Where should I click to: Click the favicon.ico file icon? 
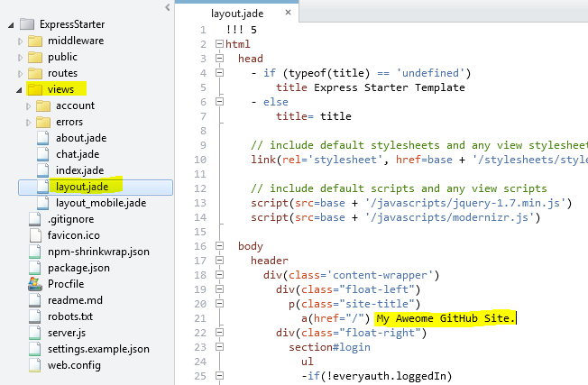pyautogui.click(x=35, y=235)
